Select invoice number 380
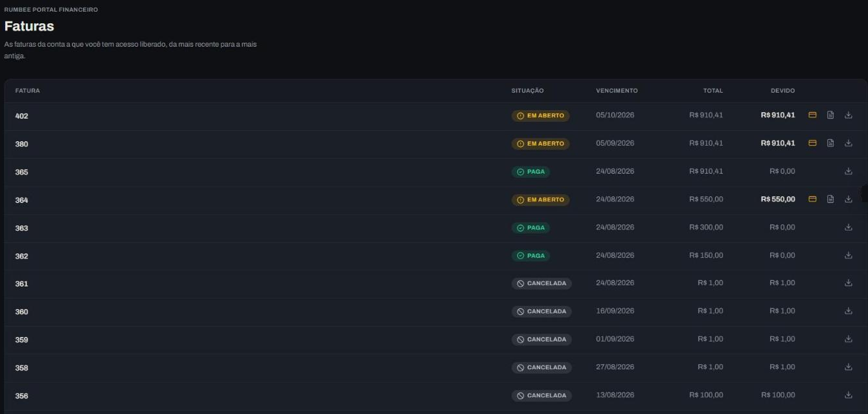Viewport: 868px width, 414px height. coord(22,144)
